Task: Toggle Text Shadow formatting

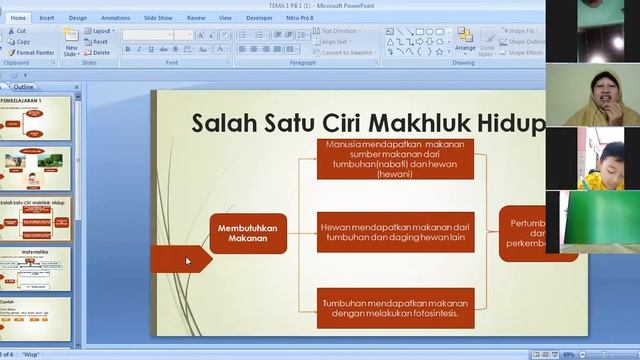Action: (x=175, y=49)
